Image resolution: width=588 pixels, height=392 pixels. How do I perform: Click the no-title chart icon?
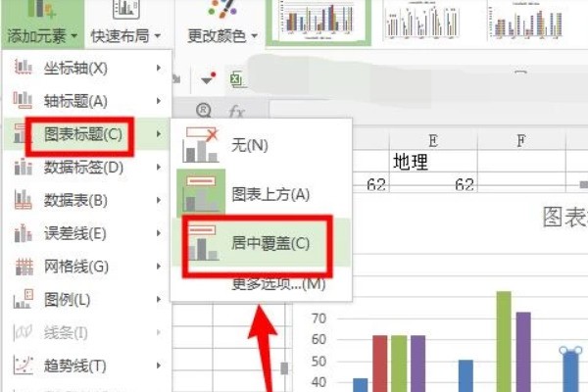[201, 145]
